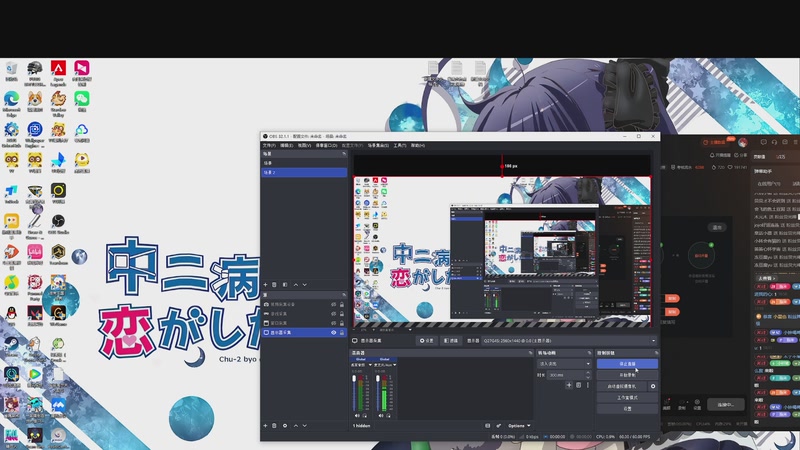Adjust Desktop Audio volume slider
Image resolution: width=800 pixels, height=450 pixels.
(354, 393)
